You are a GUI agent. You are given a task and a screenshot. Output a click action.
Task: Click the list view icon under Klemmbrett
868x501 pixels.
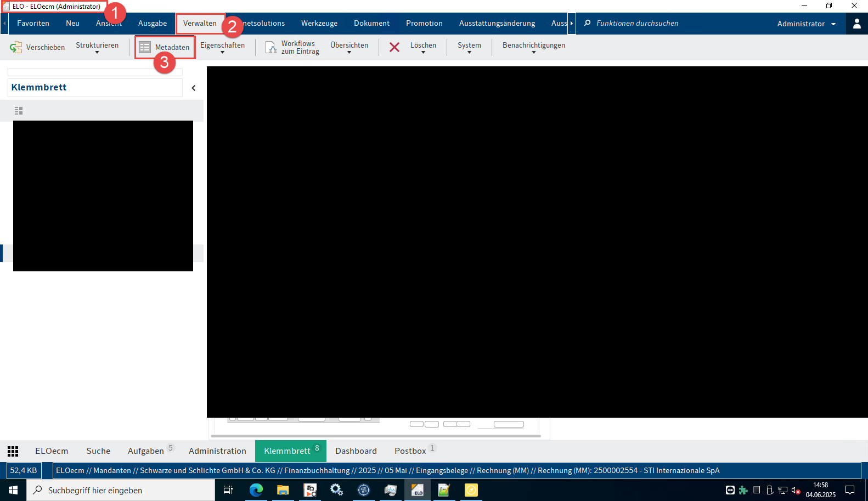(x=19, y=111)
